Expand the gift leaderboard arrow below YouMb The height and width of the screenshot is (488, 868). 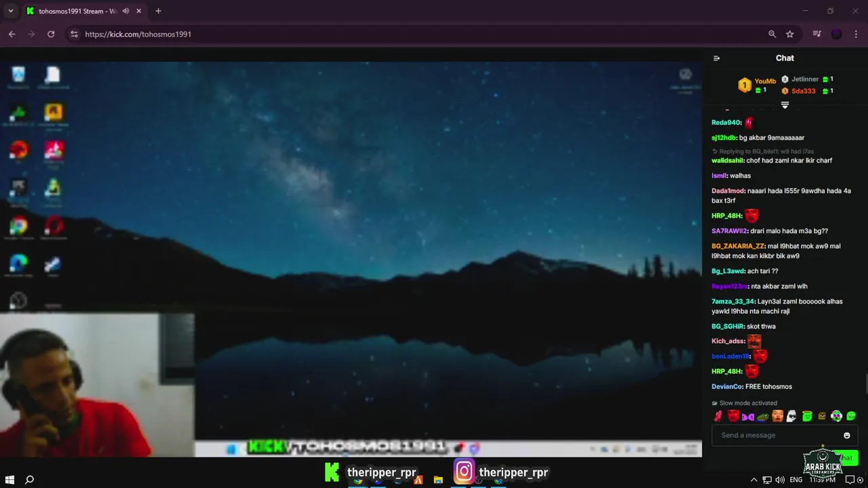click(x=785, y=105)
